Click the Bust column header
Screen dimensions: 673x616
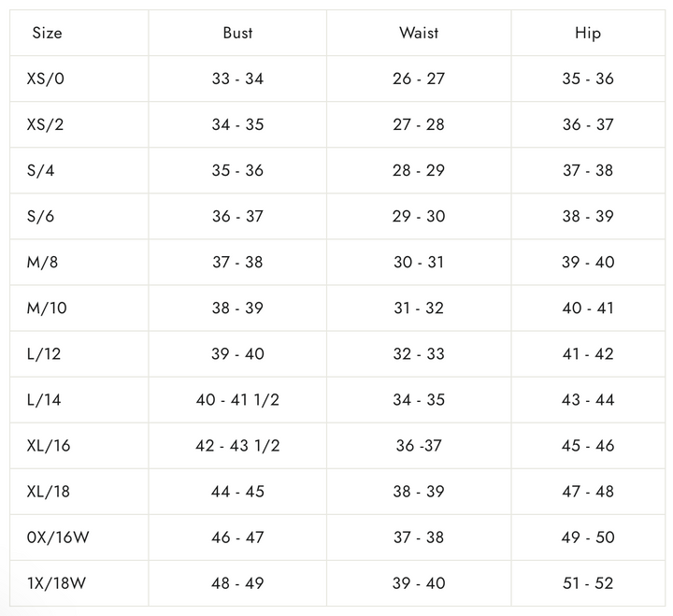(x=237, y=33)
